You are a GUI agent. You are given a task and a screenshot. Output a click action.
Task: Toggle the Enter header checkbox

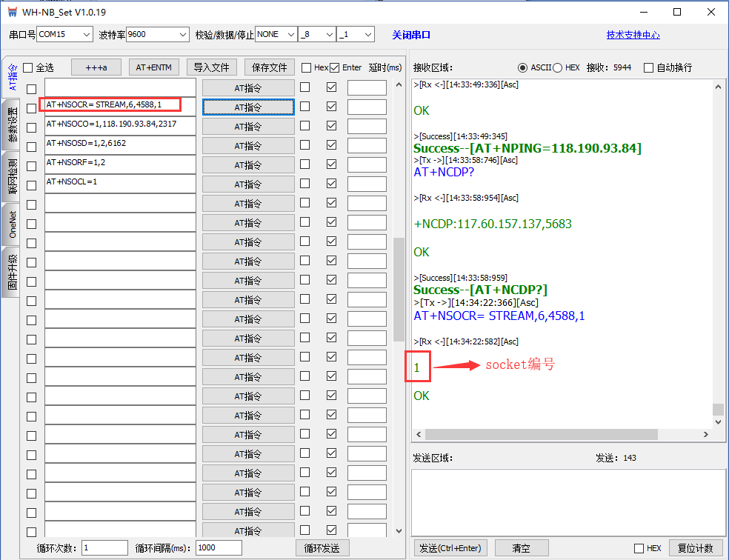[335, 68]
